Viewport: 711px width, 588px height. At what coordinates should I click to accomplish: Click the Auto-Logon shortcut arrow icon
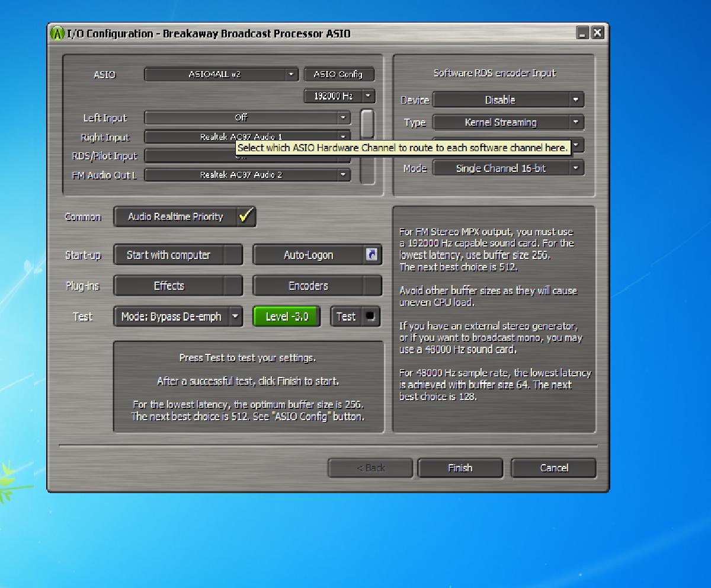tap(371, 255)
